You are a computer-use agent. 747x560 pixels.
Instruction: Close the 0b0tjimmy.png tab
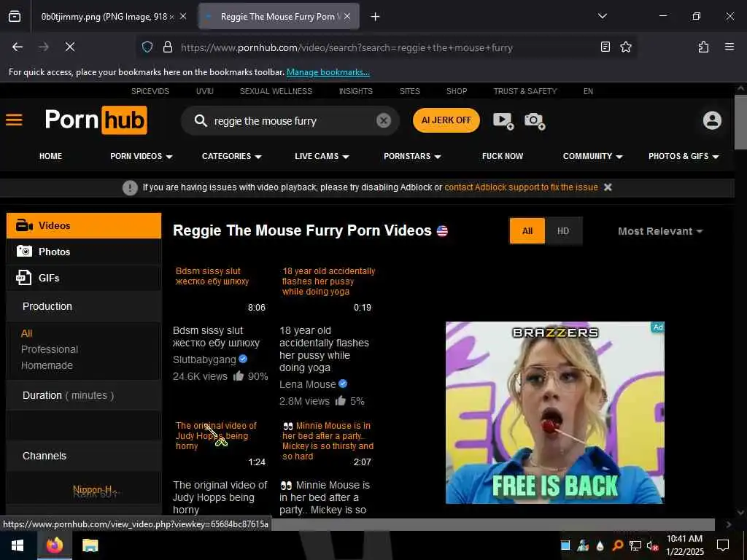[x=183, y=16]
